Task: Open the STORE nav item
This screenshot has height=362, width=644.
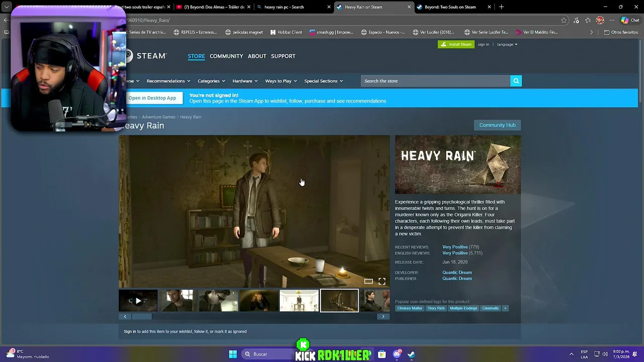Action: pos(196,56)
